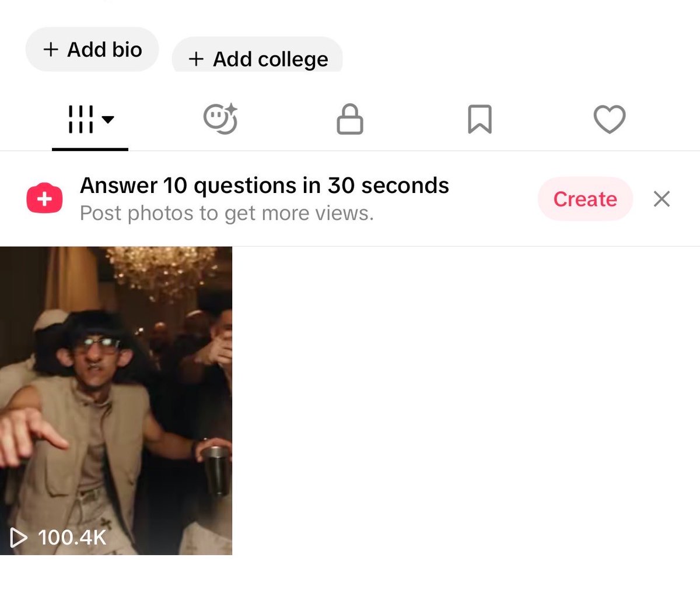Open the liked videos heart tab
Image resolution: width=700 pixels, height=597 pixels.
pyautogui.click(x=610, y=120)
